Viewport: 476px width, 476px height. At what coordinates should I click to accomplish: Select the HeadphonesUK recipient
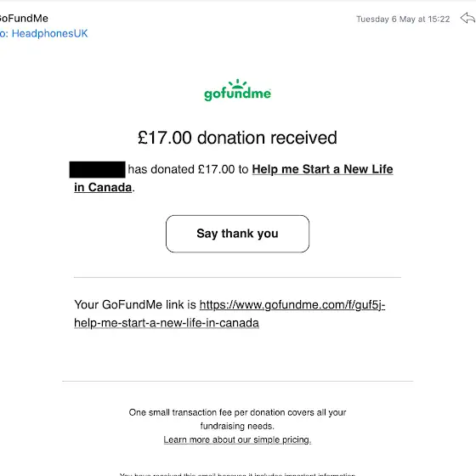tap(49, 33)
